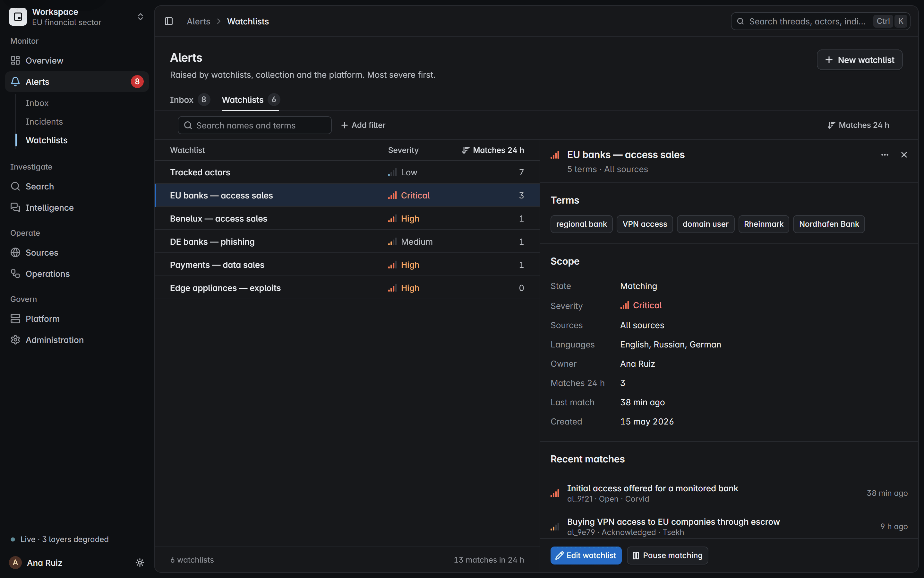Viewport: 924px width, 578px height.
Task: Open Buying VPN access through escrow match
Action: tap(729, 527)
